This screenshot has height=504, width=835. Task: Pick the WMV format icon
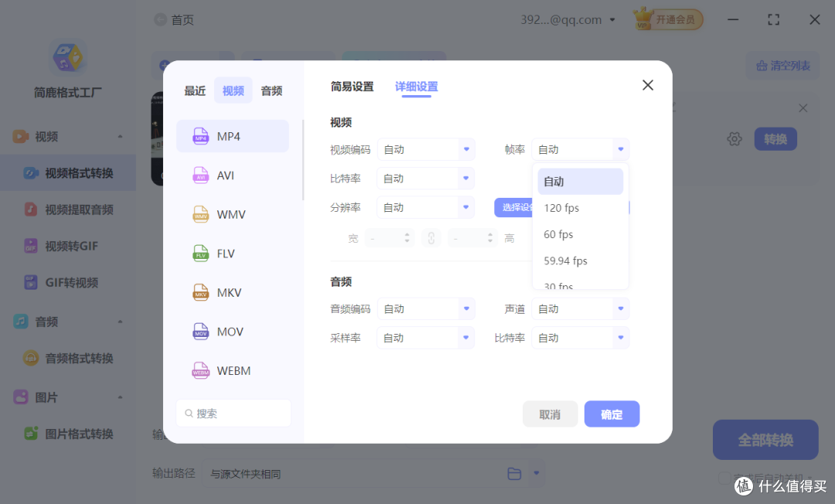click(201, 214)
